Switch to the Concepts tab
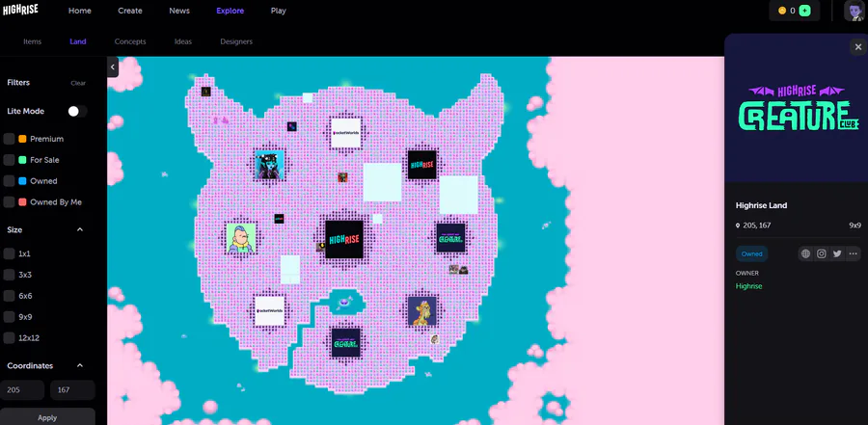 click(130, 41)
